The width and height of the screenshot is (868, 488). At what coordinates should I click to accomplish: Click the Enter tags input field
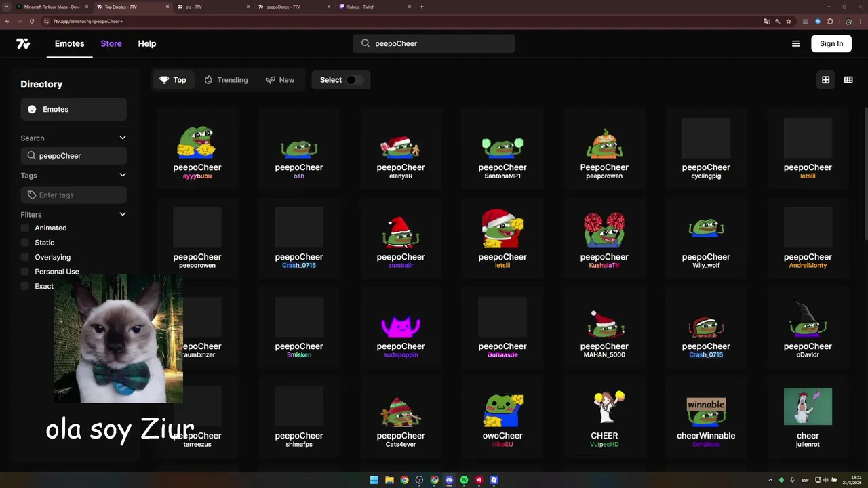[x=73, y=195]
